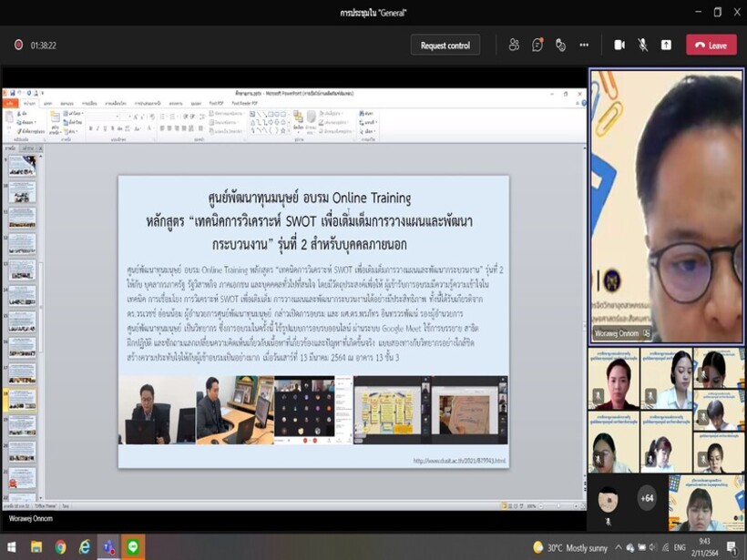Open Google Chrome from the taskbar

click(x=60, y=546)
